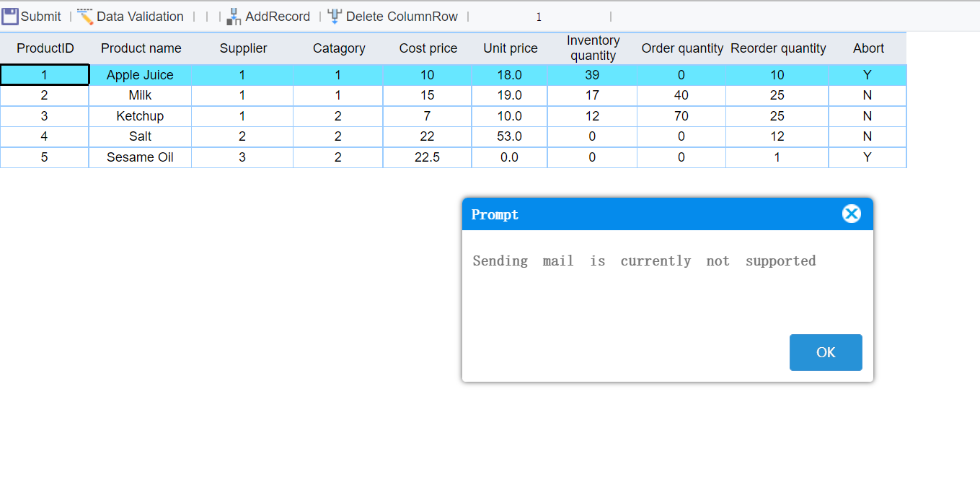
Task: Click Abort value N for Milk
Action: point(868,95)
